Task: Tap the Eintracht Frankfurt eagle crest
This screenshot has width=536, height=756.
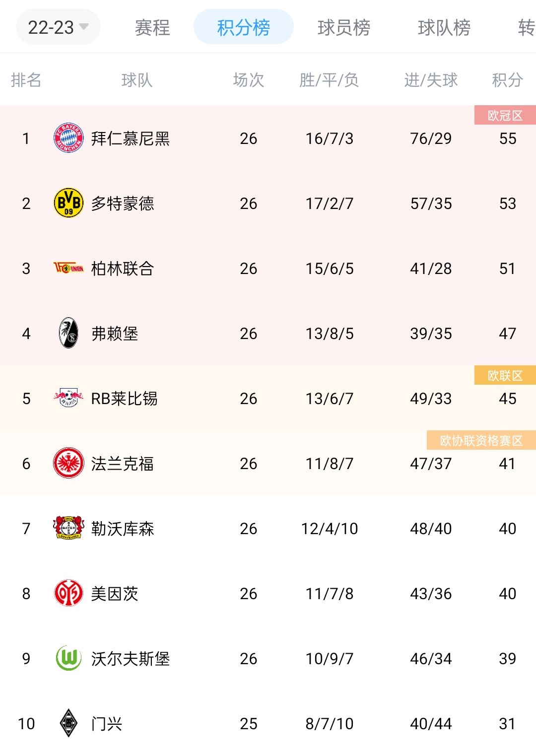Action: tap(68, 463)
